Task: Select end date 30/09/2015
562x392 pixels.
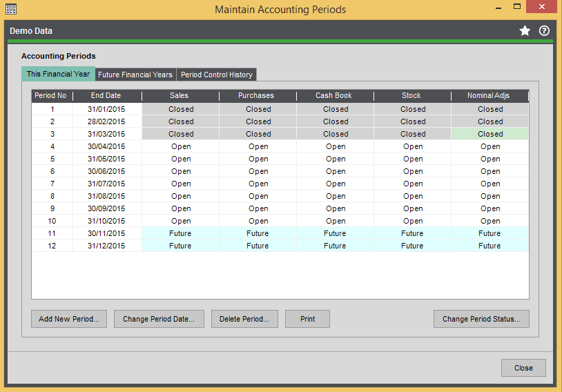Action: pyautogui.click(x=106, y=208)
